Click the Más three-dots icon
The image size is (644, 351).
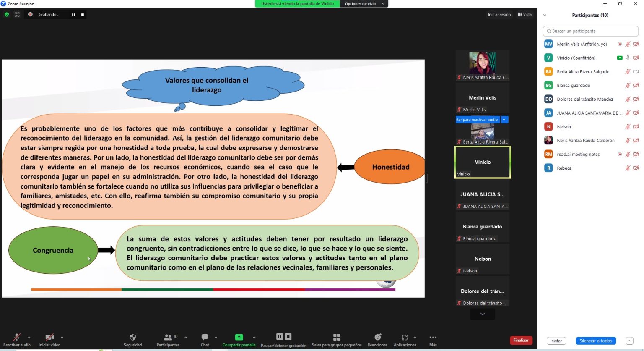(x=433, y=337)
